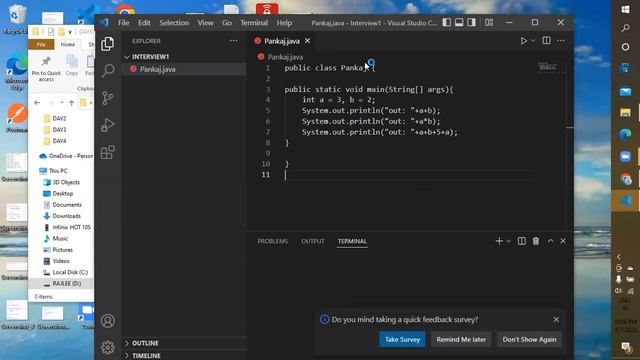
Task: Toggle the primary side bar layout icon
Action: [x=447, y=22]
